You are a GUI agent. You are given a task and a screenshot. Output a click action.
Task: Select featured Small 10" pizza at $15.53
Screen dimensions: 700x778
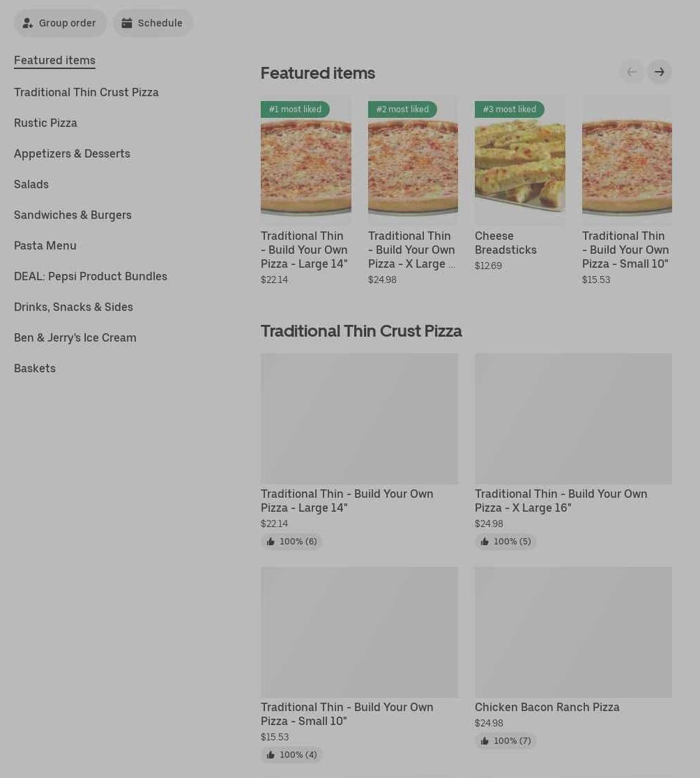[627, 190]
